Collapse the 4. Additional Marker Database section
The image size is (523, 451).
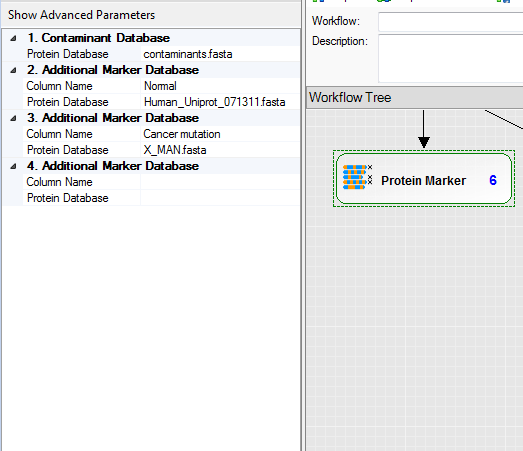coord(13,166)
